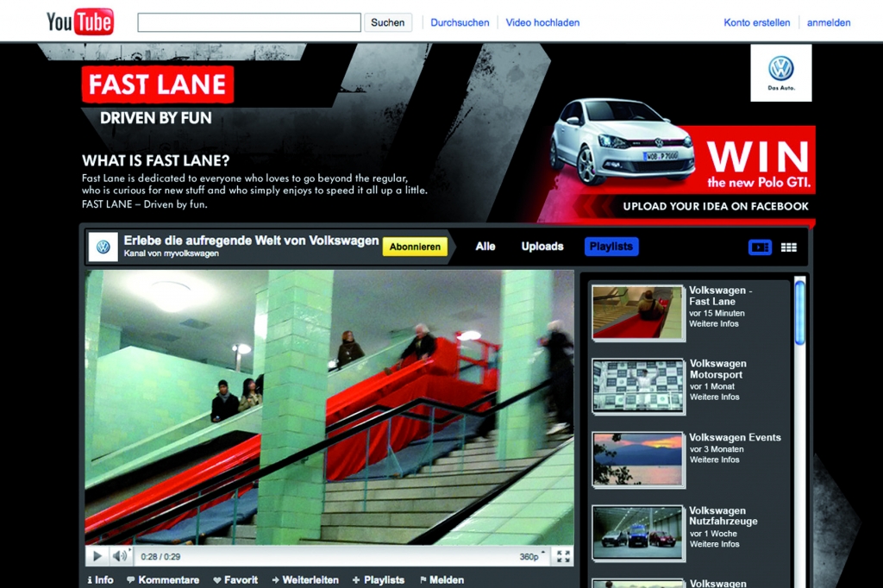Open Kommentare below the video
Image resolution: width=883 pixels, height=588 pixels.
click(163, 579)
